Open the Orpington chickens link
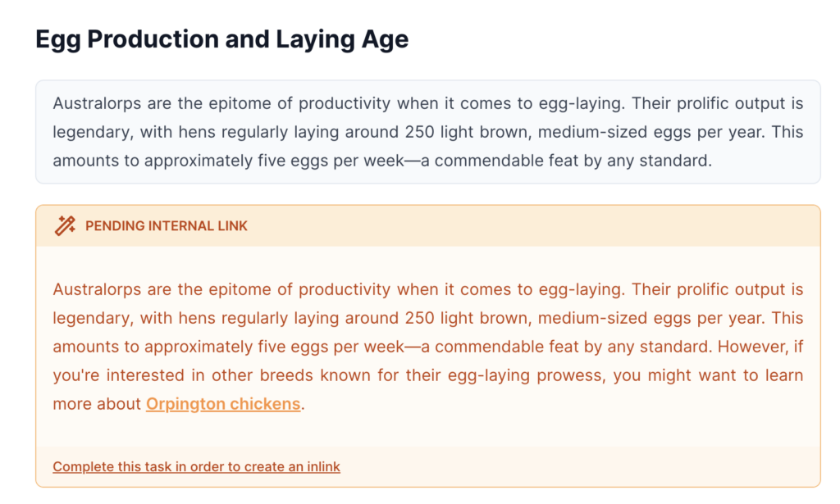The image size is (840, 504). (223, 404)
